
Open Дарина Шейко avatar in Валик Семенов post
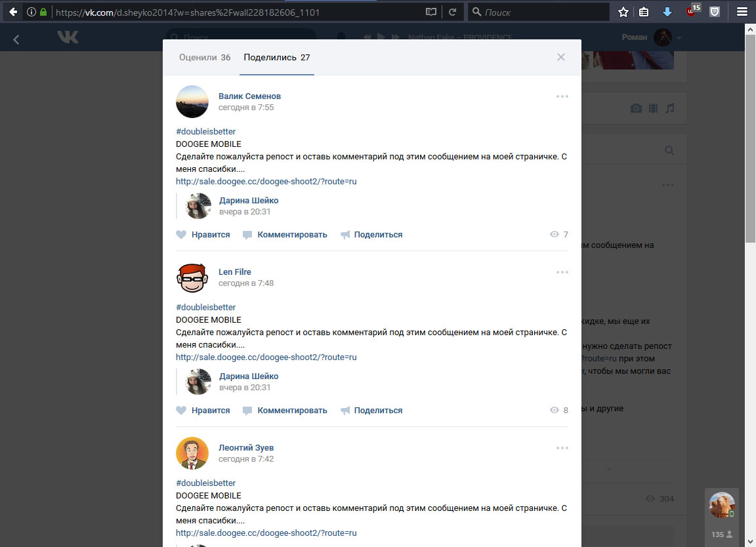[x=198, y=206]
